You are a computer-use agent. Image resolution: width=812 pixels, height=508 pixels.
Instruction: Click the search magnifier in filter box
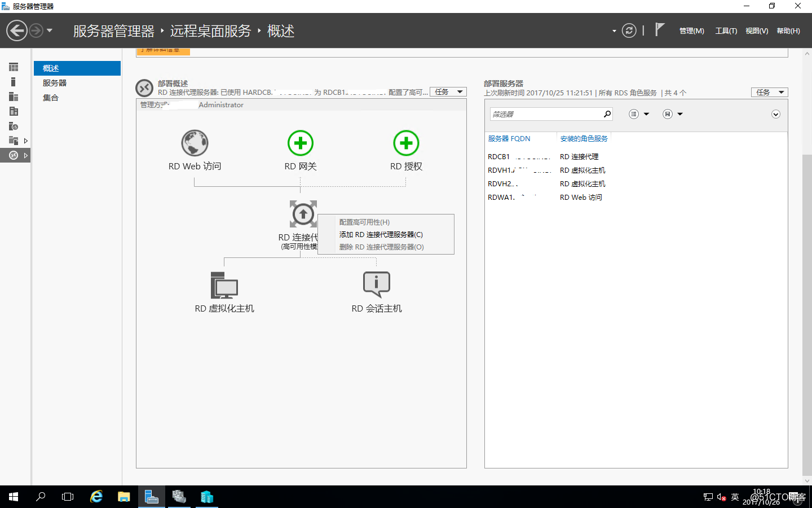pyautogui.click(x=607, y=114)
